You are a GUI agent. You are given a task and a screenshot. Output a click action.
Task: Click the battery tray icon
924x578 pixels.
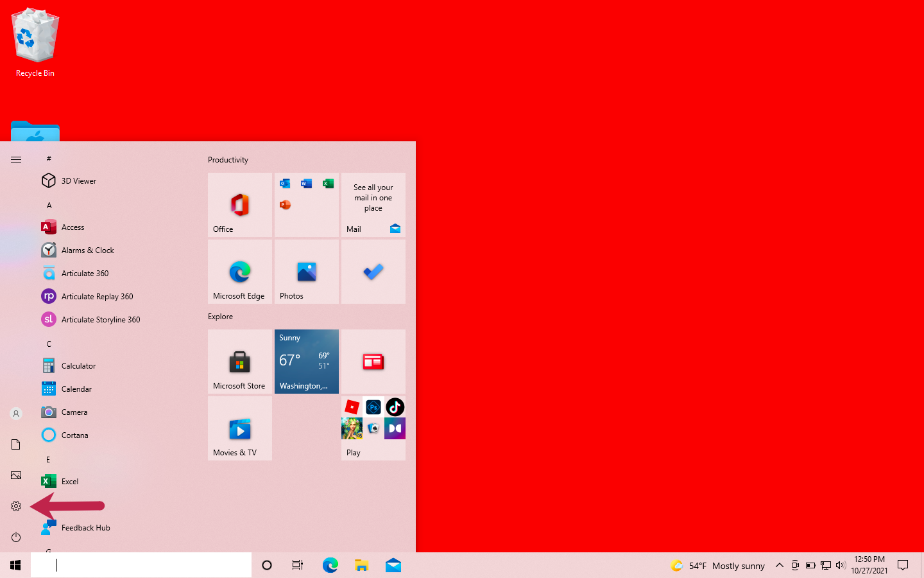point(810,565)
